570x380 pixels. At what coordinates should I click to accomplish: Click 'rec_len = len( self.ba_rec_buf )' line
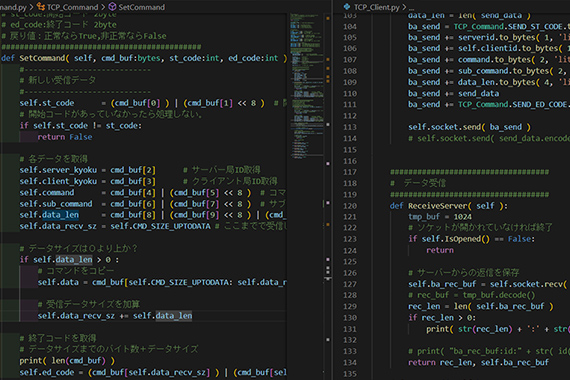(481, 307)
